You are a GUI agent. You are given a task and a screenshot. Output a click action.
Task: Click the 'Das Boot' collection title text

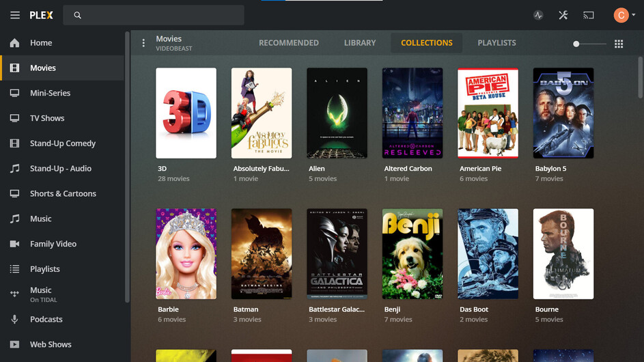click(x=474, y=309)
